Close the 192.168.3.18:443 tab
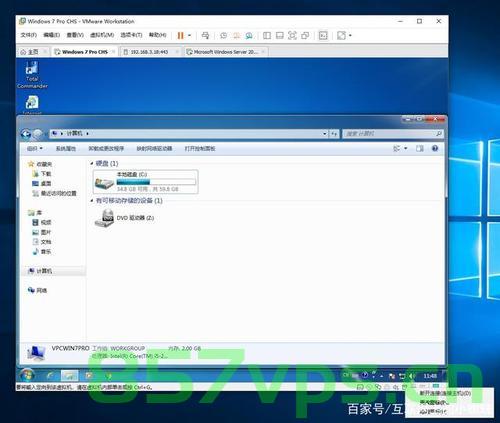Image resolution: width=500 pixels, height=423 pixels. point(177,52)
